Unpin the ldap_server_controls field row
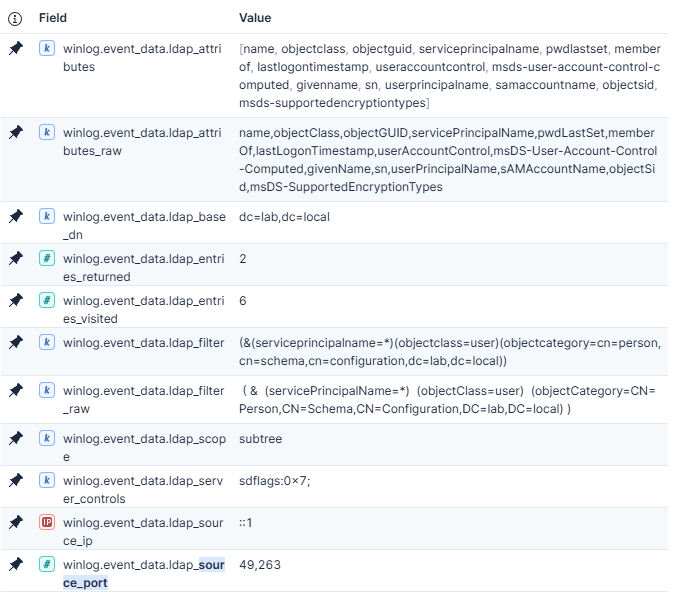Screen dimensions: 681x592 point(16,480)
